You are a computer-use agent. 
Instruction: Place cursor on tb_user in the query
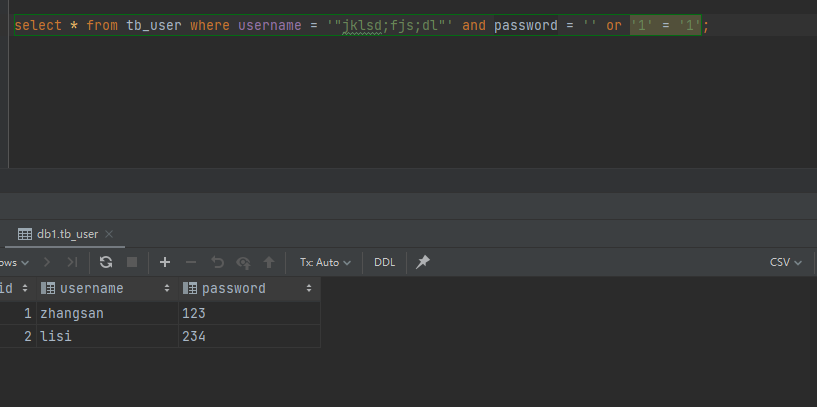154,25
